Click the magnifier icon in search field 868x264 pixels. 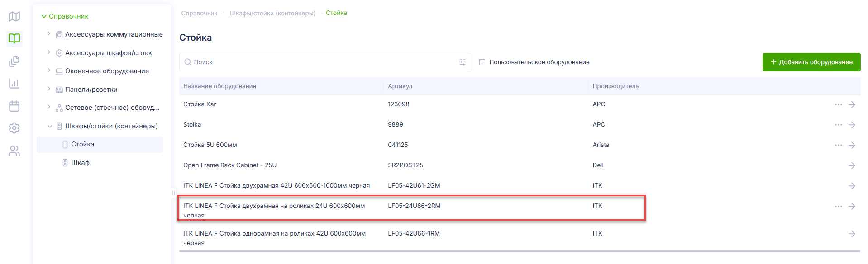tap(188, 62)
